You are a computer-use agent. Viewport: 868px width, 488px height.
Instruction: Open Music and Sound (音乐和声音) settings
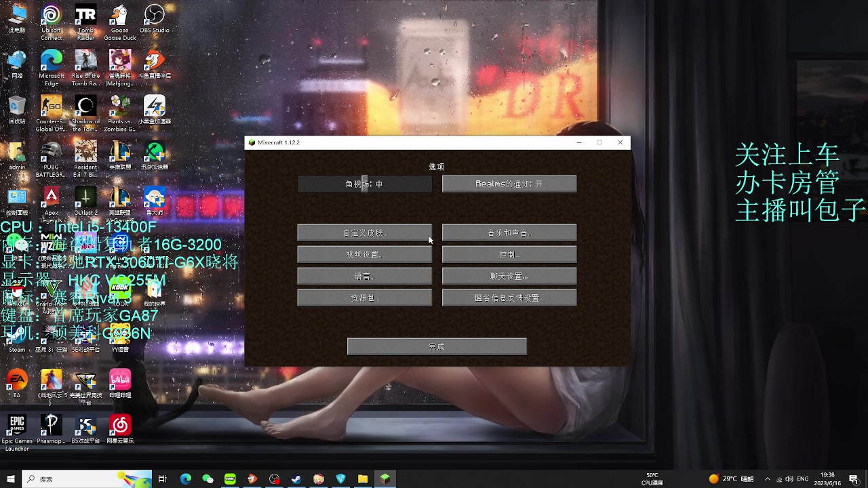pos(509,233)
